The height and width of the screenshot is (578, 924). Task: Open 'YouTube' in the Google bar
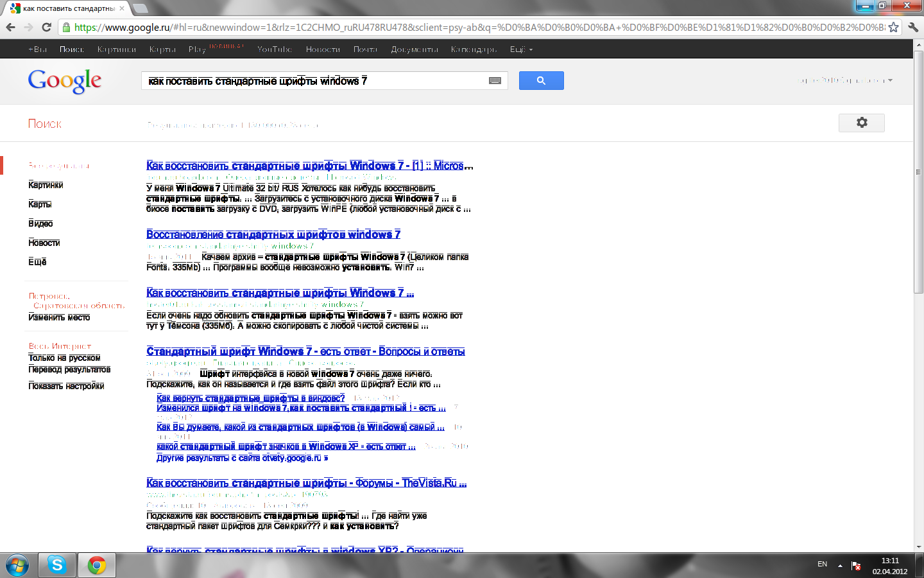click(x=275, y=49)
